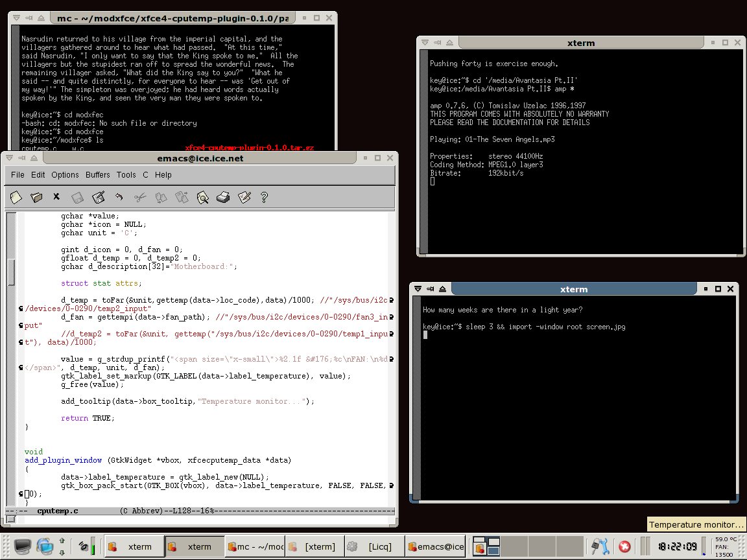
Task: Click the scrollbar of the active blue xterm
Action: pos(417,399)
